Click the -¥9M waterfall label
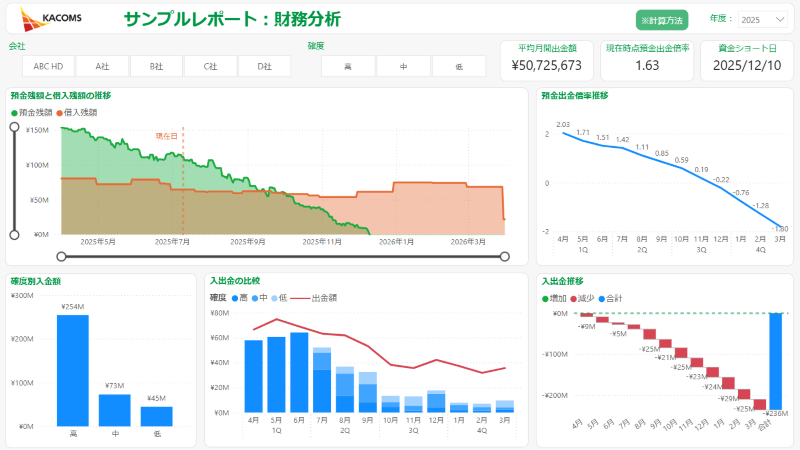 [x=587, y=326]
